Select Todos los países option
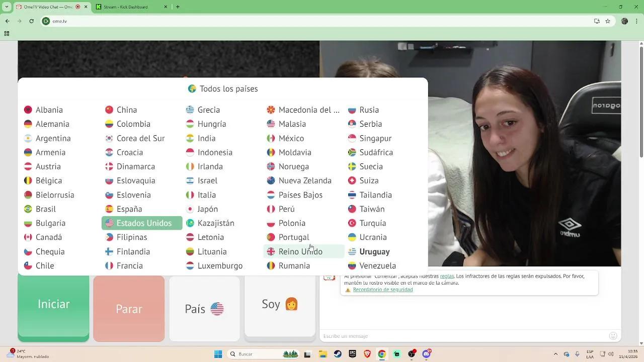The height and width of the screenshot is (362, 644). (x=223, y=89)
